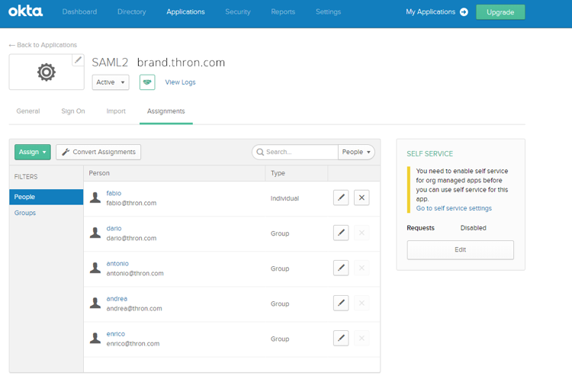The image size is (572, 392).
Task: Edit antonio's assignment with pencil icon
Action: (341, 268)
